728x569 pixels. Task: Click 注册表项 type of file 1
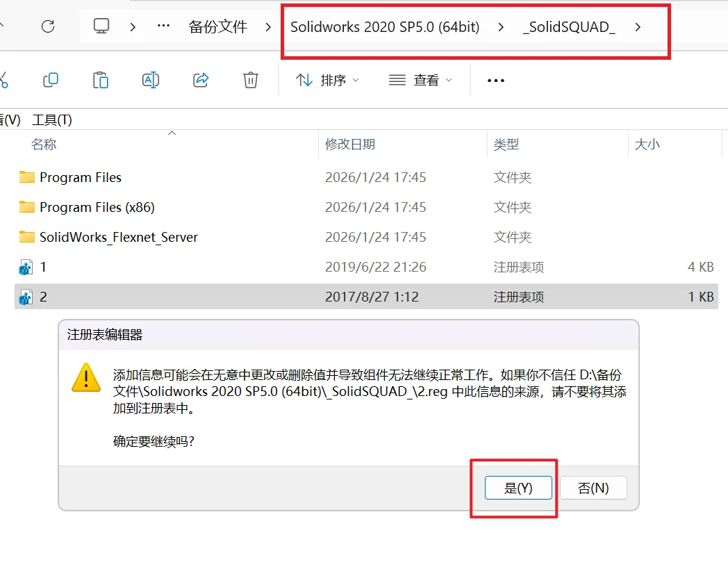tap(519, 267)
